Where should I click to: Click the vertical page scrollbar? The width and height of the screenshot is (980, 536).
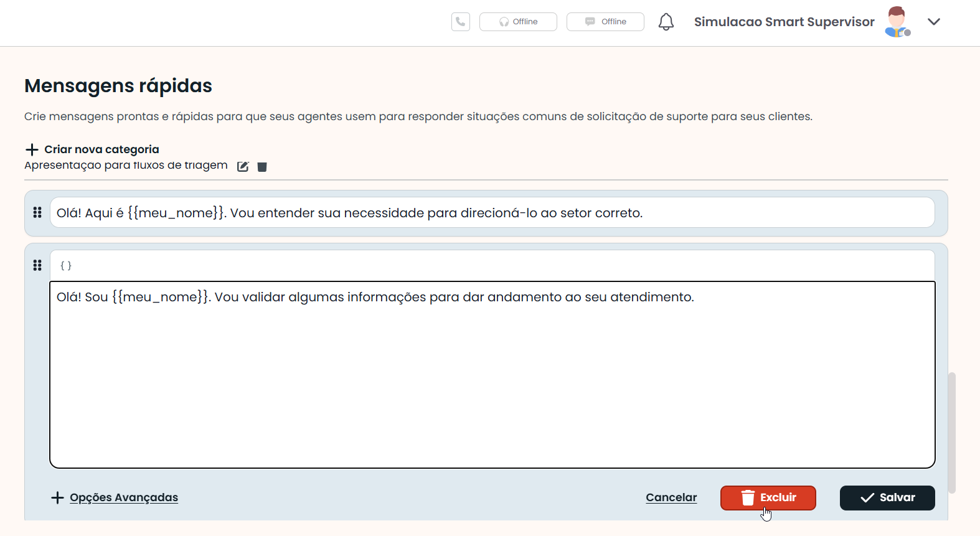(x=951, y=433)
